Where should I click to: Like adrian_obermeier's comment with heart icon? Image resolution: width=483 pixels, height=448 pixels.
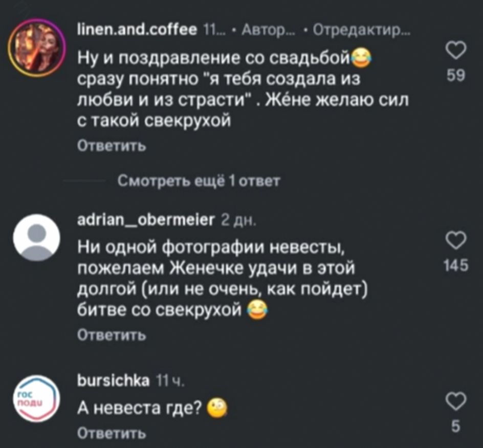pos(456,240)
